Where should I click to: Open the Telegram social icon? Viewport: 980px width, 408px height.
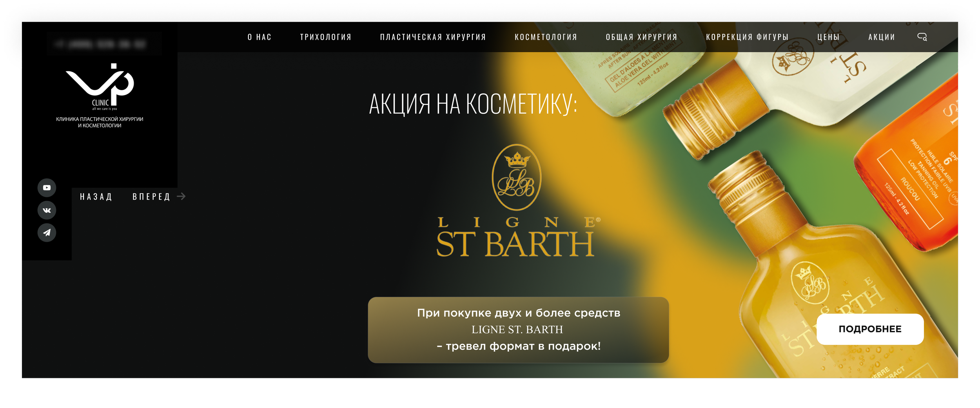pos(47,233)
